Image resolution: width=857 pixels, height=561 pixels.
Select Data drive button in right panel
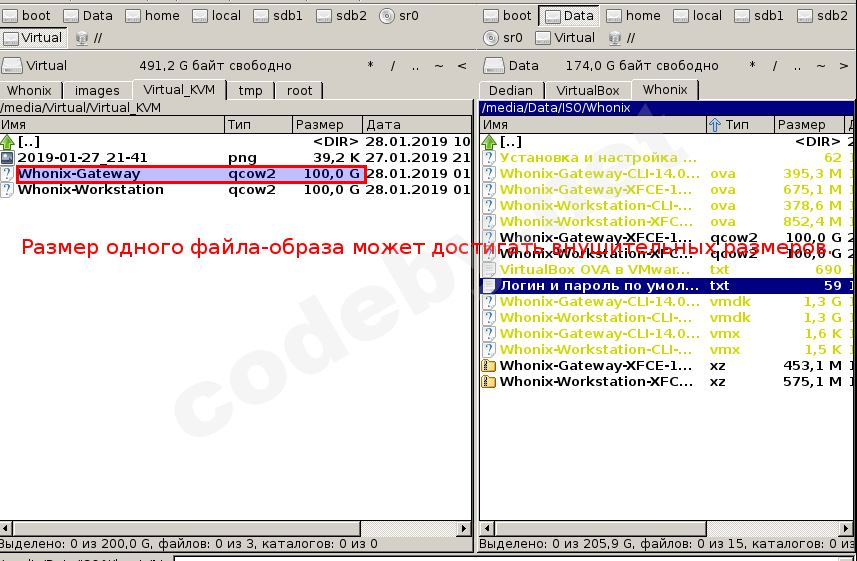pyautogui.click(x=569, y=16)
